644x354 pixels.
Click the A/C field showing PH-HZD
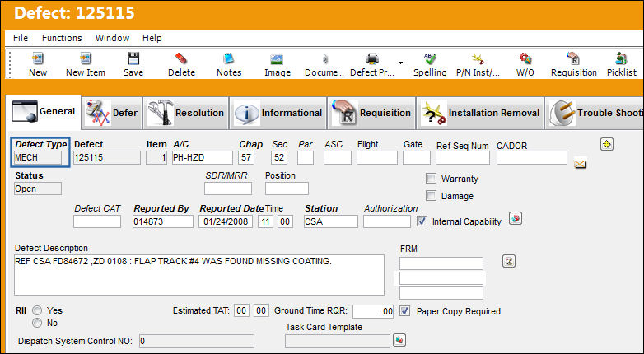[x=202, y=158]
